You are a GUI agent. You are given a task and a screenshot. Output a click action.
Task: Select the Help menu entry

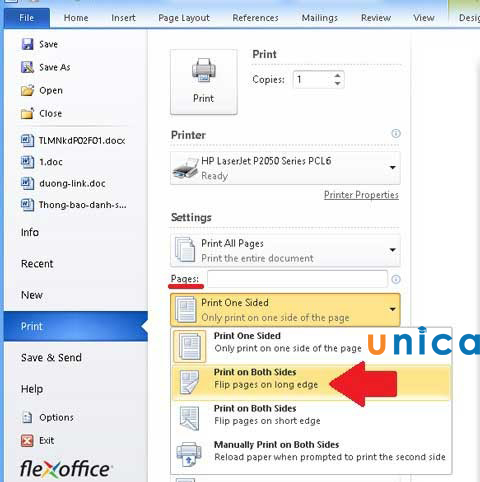[x=32, y=389]
